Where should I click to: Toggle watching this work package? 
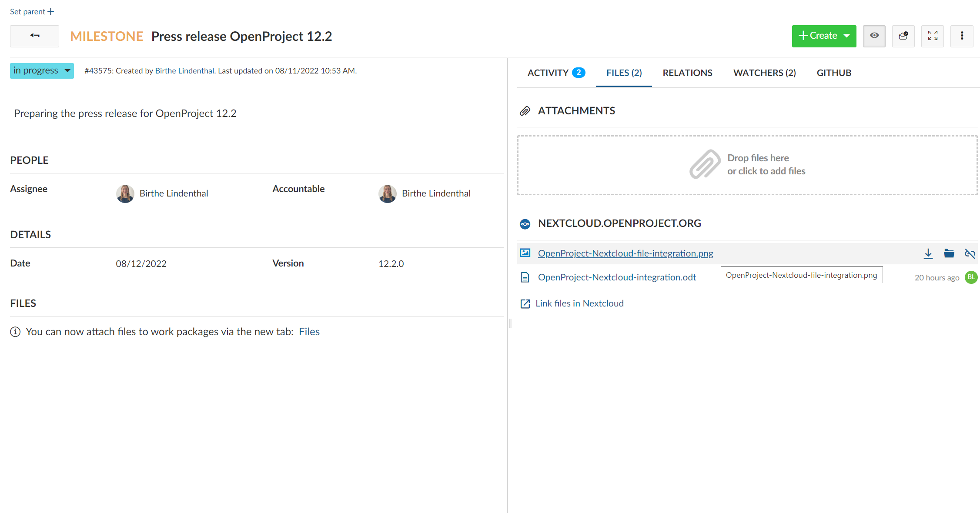(x=874, y=36)
